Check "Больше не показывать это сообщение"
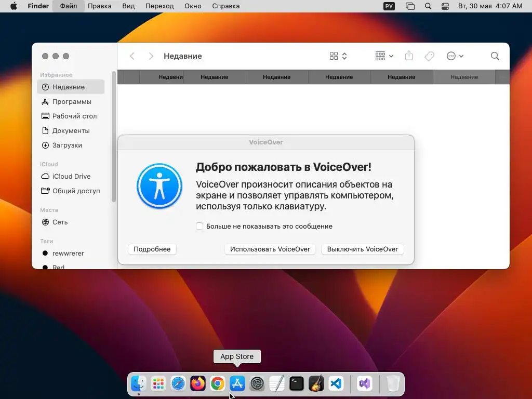 coord(199,226)
